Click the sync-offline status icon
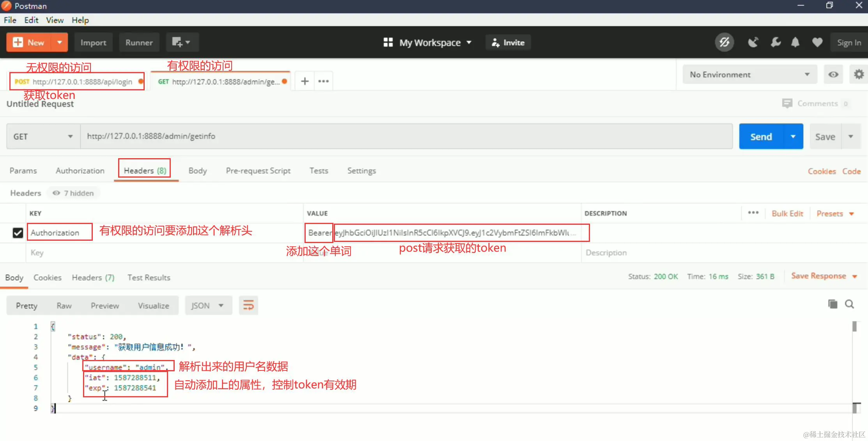 tap(724, 42)
